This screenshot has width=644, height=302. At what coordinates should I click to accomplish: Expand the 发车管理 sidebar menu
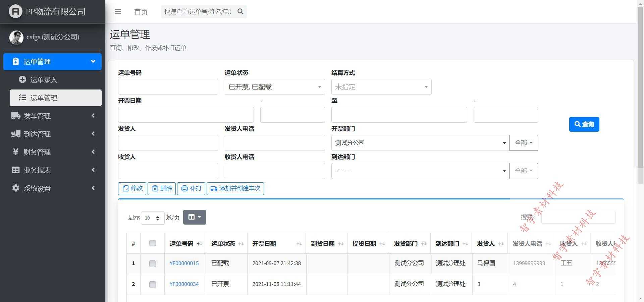[52, 116]
